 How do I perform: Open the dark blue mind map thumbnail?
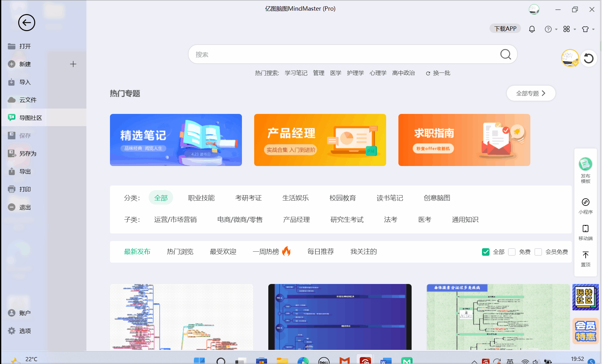[340, 317]
